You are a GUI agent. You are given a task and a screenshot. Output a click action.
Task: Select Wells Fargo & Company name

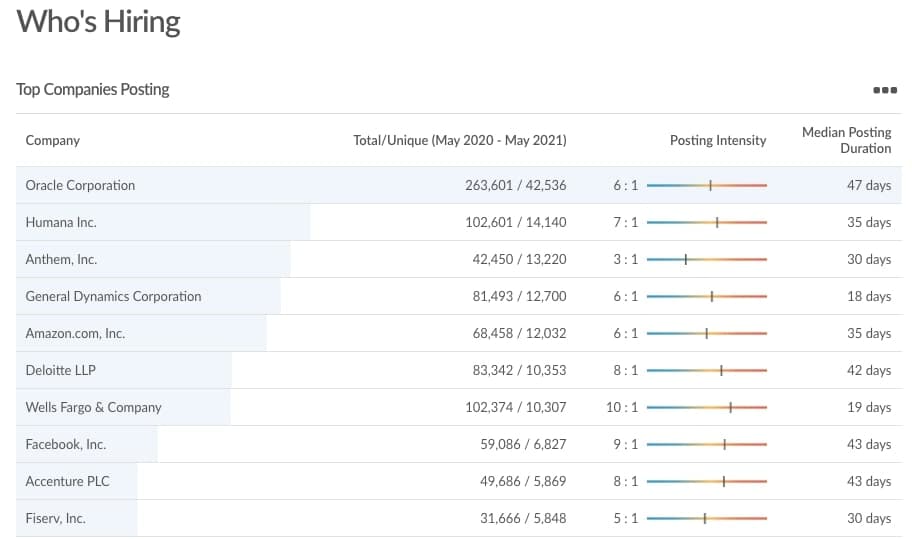coord(94,407)
